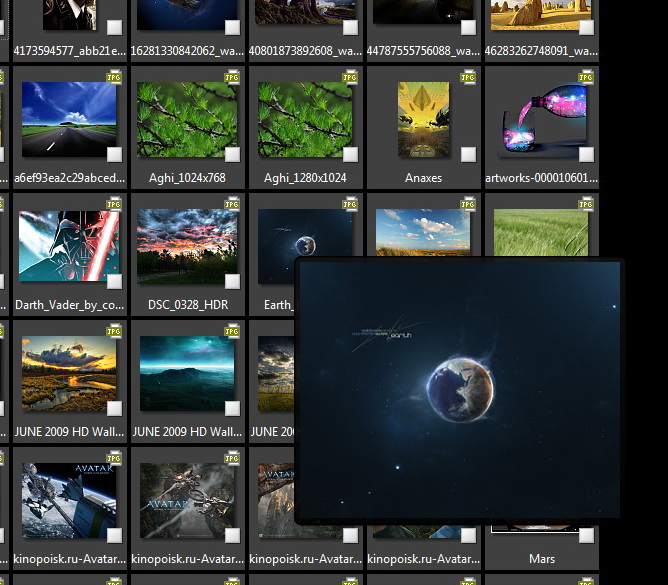This screenshot has height=585, width=668.
Task: Tick checkbox for 46283262748091_wa image
Action: [586, 27]
